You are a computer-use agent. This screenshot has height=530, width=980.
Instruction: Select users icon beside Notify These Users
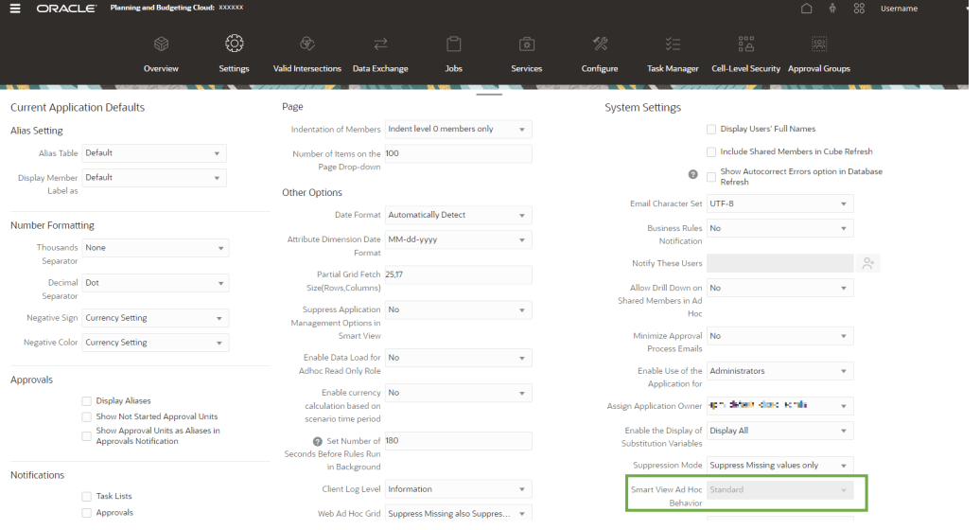[x=868, y=263]
